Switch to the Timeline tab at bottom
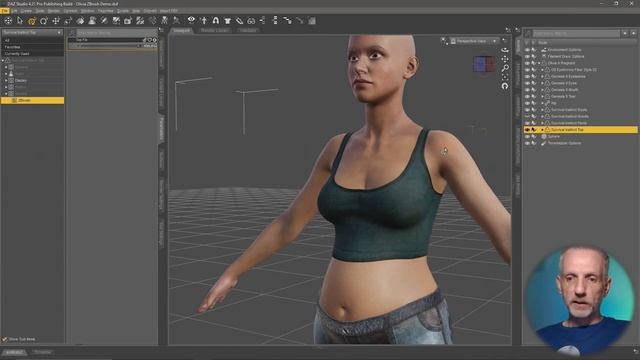The image size is (640, 360). [x=42, y=352]
